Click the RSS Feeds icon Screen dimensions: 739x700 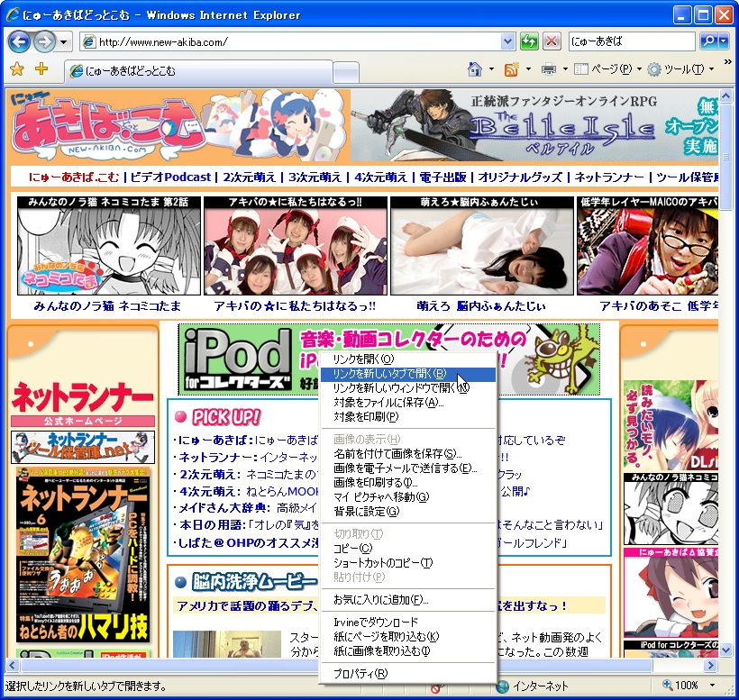(x=511, y=69)
